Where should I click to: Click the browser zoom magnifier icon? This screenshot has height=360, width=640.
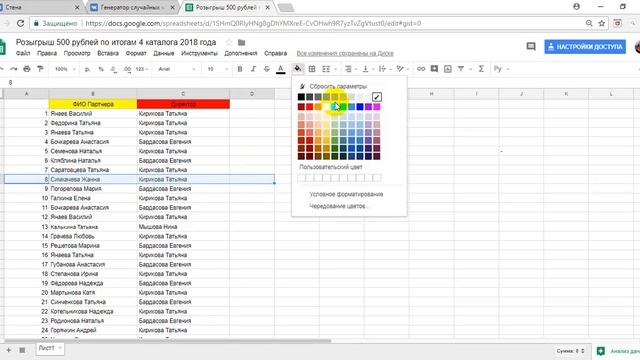(x=589, y=23)
